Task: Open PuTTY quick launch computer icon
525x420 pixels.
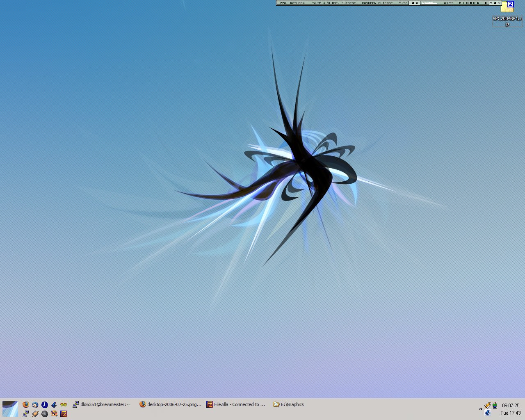Action: tap(26, 414)
